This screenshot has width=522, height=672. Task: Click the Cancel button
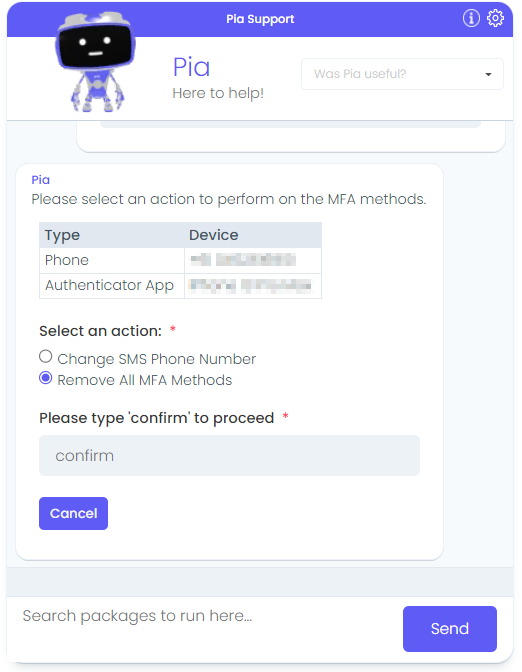click(x=73, y=513)
